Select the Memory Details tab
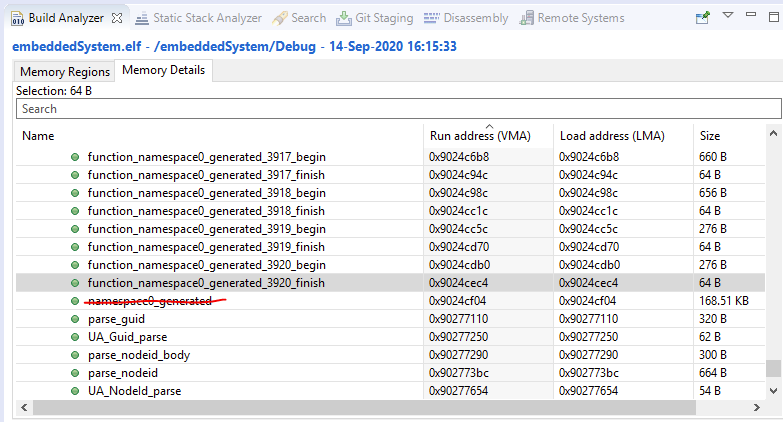This screenshot has width=783, height=422. tap(163, 70)
